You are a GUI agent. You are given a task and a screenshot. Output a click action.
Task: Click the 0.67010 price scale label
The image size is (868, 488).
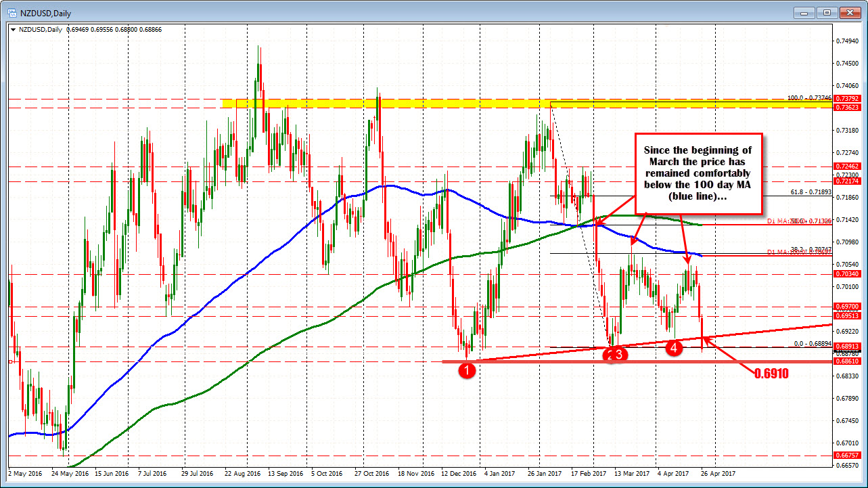tap(848, 443)
